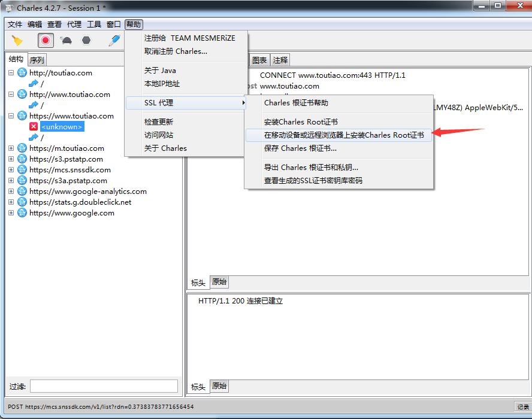Image resolution: width=532 pixels, height=419 pixels.
Task: Click the 记录 status bar button
Action: (x=523, y=406)
